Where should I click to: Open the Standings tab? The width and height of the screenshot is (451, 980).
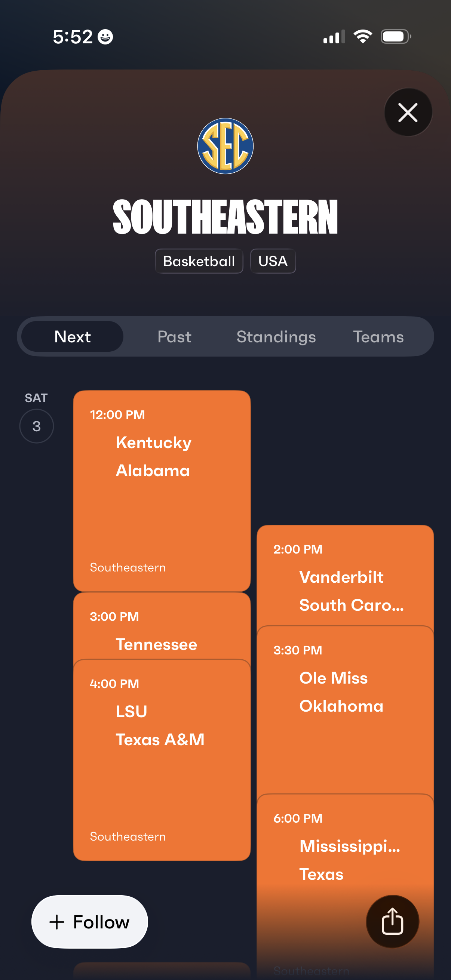click(276, 337)
